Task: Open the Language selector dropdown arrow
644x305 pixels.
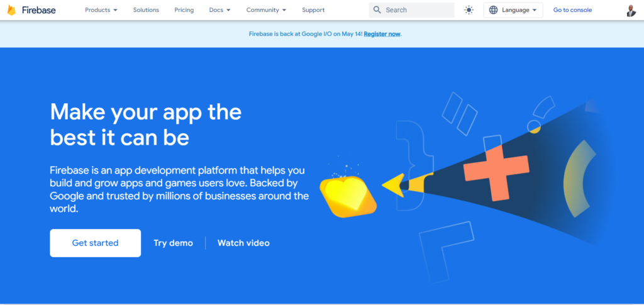Action: (535, 10)
